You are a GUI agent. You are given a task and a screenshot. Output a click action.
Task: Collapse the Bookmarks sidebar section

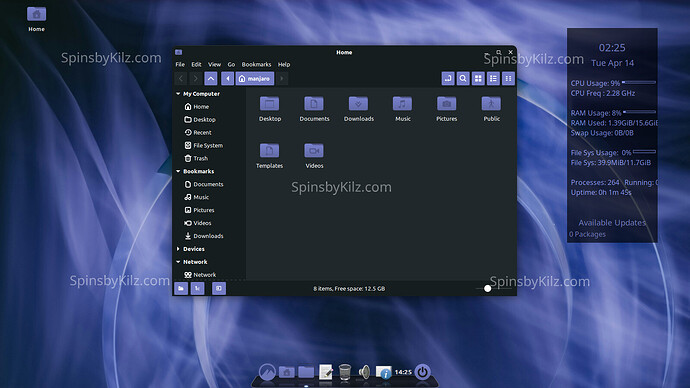pyautogui.click(x=178, y=171)
